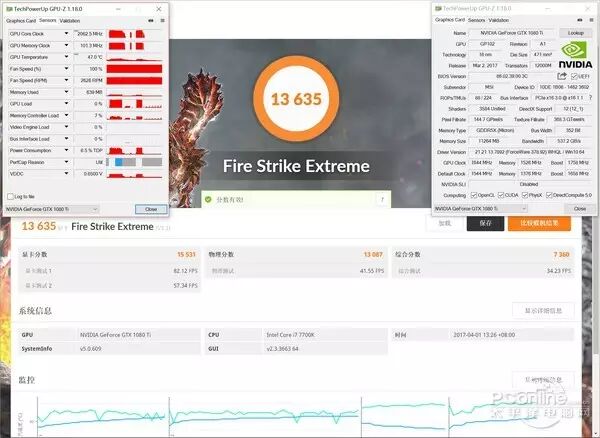Toggle the DirectCompute 5.0 checkbox
Viewport: 600px width, 438px height.
pyautogui.click(x=549, y=195)
